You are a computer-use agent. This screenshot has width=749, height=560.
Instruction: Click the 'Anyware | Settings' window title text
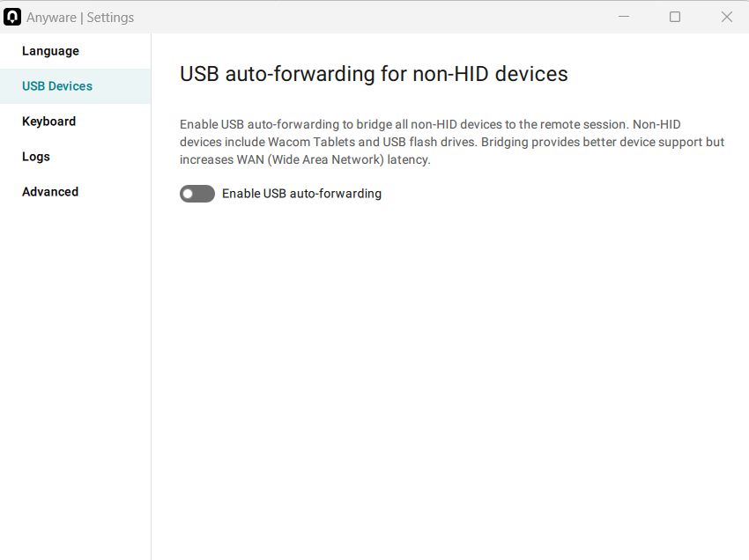point(80,18)
